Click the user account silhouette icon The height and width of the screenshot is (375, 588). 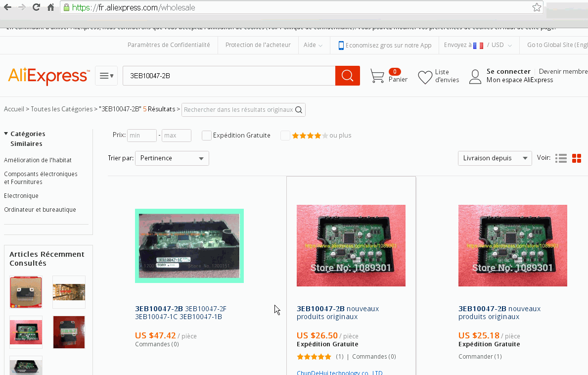click(x=475, y=77)
